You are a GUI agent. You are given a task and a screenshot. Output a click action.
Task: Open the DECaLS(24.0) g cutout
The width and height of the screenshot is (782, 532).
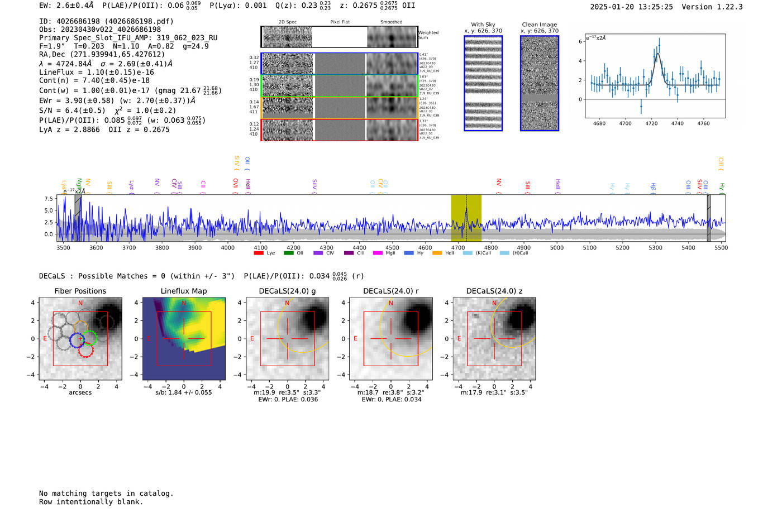[288, 339]
